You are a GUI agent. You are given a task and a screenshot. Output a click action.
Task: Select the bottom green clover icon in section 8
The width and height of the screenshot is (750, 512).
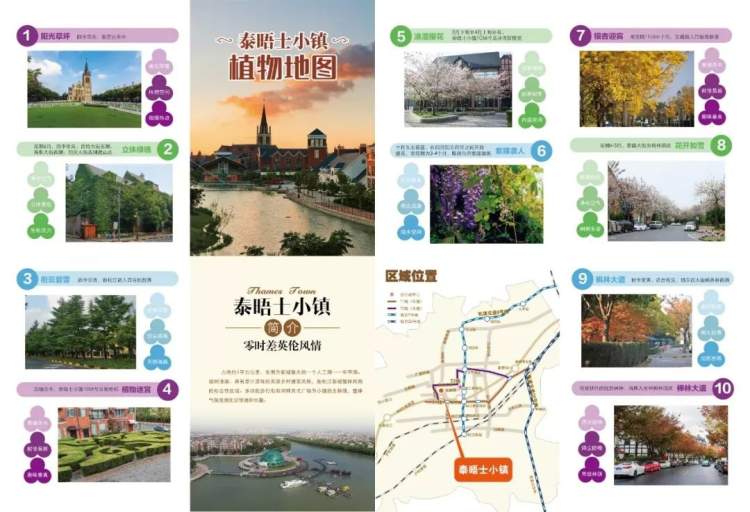590,225
